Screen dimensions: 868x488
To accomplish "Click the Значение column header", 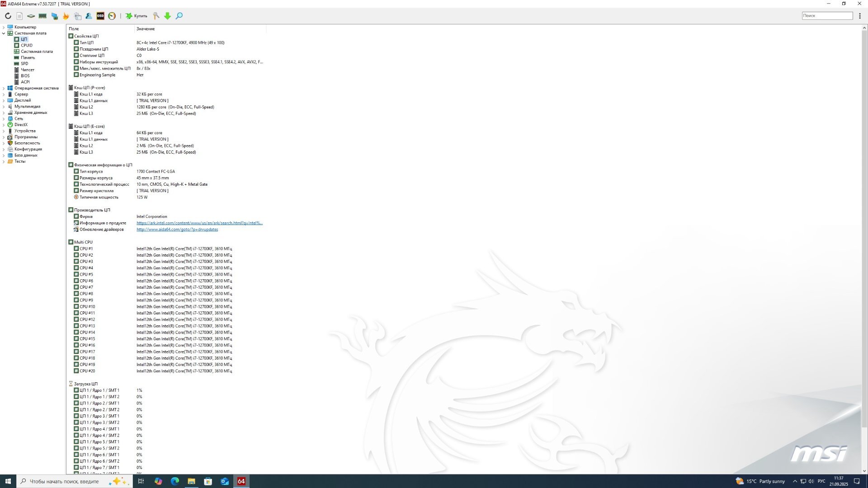I will point(146,29).
